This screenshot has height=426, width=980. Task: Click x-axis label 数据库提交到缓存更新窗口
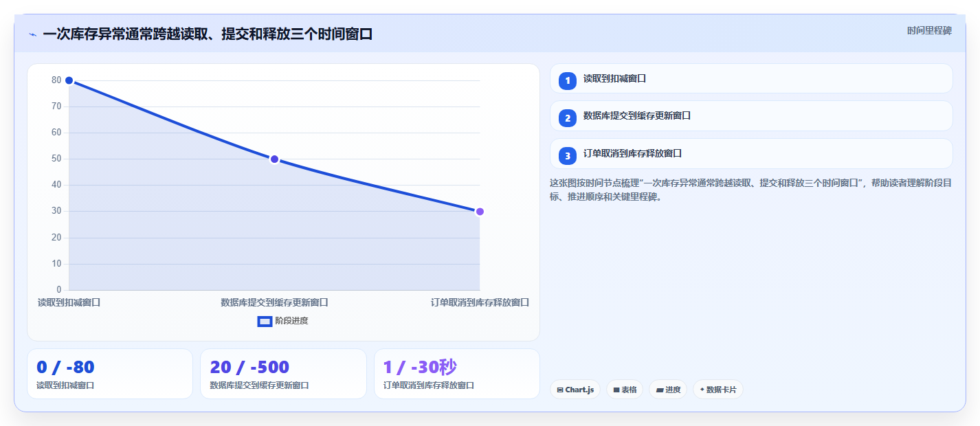coord(274,302)
